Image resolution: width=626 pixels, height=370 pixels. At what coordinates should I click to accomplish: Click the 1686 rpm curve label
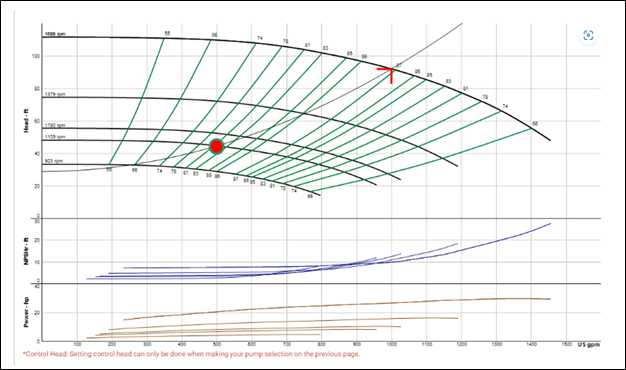point(55,34)
